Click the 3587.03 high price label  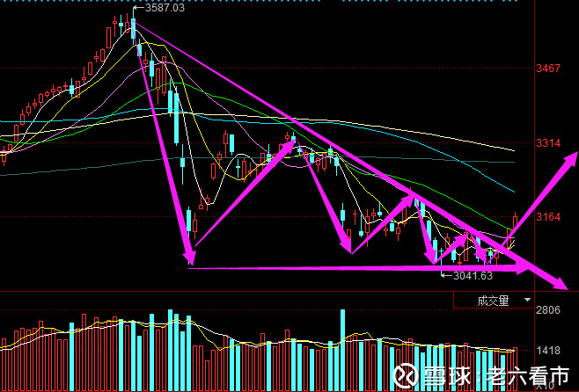point(165,8)
